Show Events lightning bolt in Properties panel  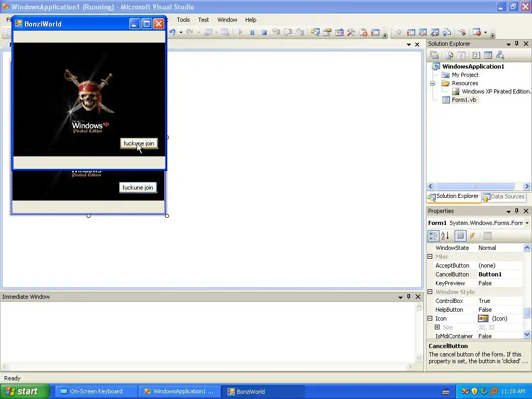point(472,236)
